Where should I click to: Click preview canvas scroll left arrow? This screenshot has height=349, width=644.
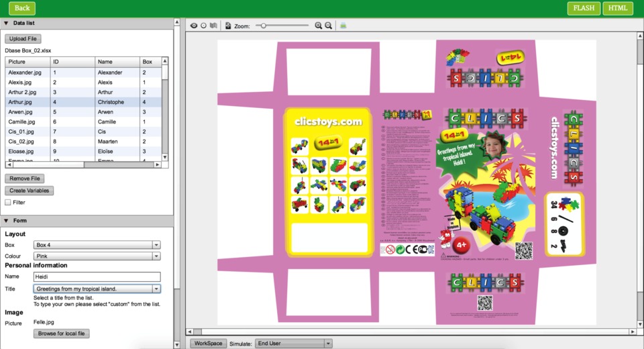(x=189, y=332)
